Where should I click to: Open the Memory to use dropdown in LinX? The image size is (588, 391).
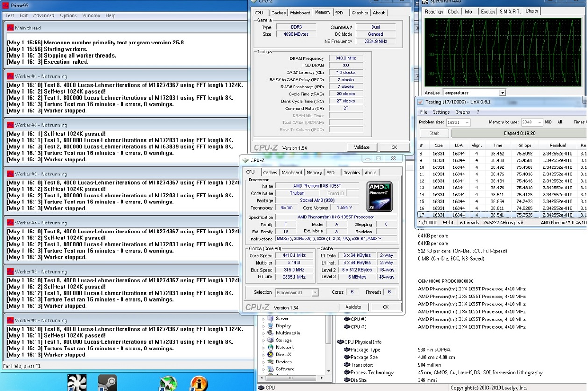tap(540, 122)
